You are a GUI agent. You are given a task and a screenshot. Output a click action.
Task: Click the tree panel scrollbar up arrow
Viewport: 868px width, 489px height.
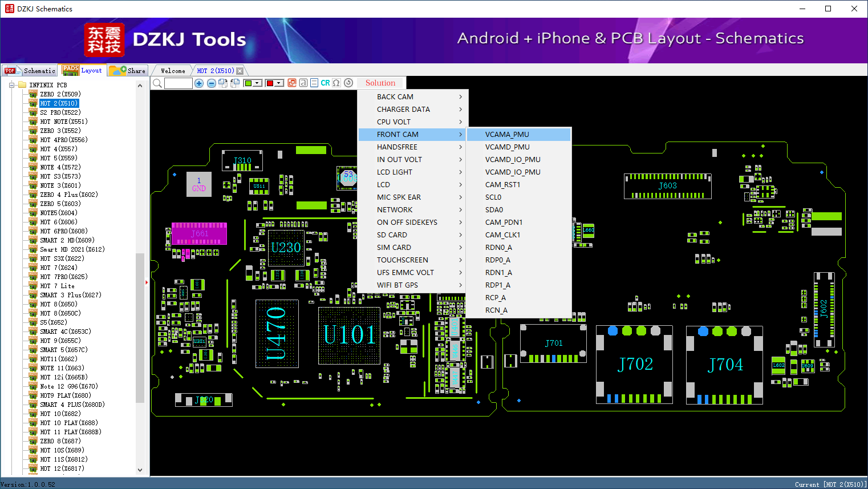coord(140,86)
